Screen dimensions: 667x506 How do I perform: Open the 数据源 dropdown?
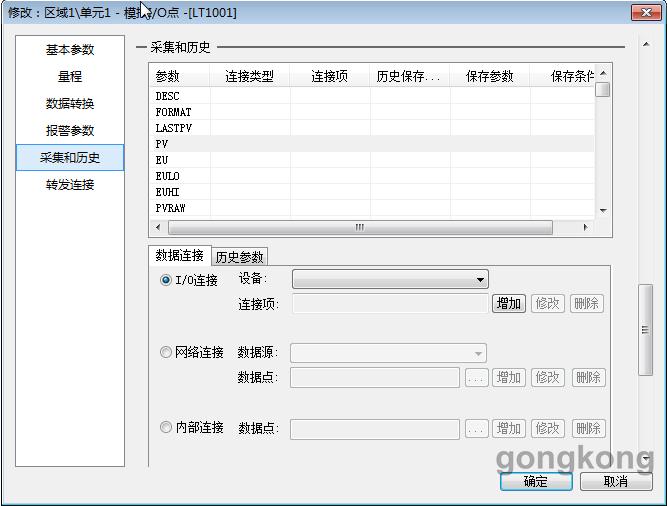point(388,353)
